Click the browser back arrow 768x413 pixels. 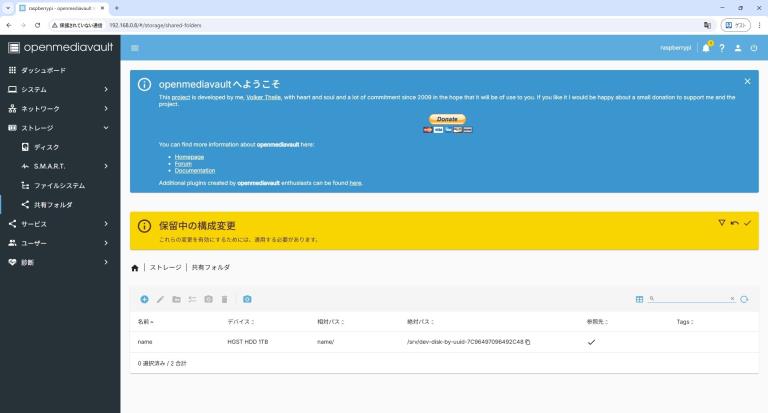[x=9, y=25]
